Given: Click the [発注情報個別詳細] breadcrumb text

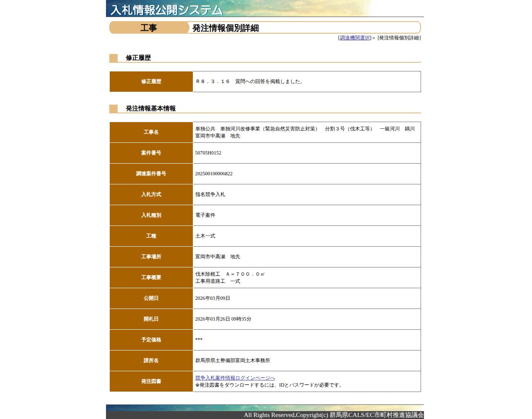Looking at the screenshot, I should click(x=399, y=38).
